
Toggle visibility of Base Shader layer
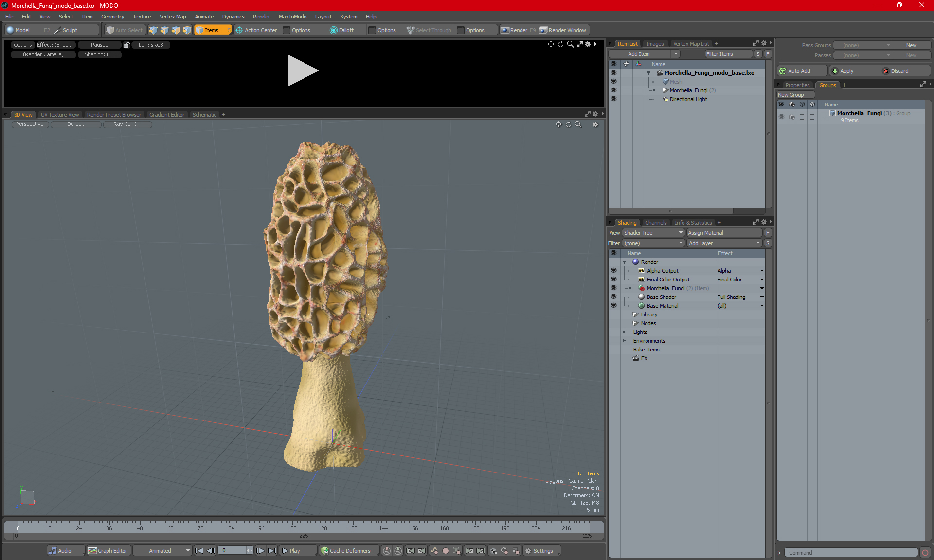pos(613,297)
